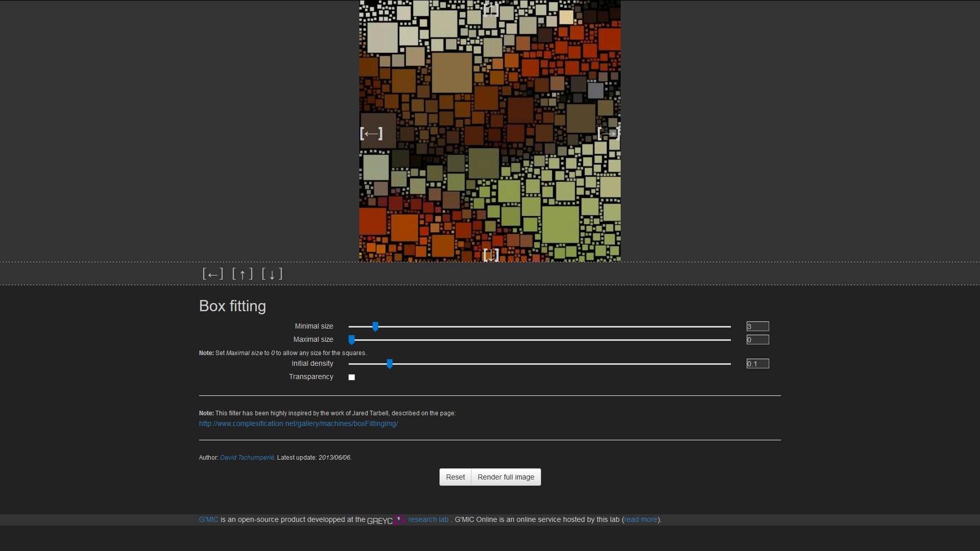This screenshot has height=551, width=980.
Task: Click the Minimal size value field
Action: pyautogui.click(x=757, y=327)
